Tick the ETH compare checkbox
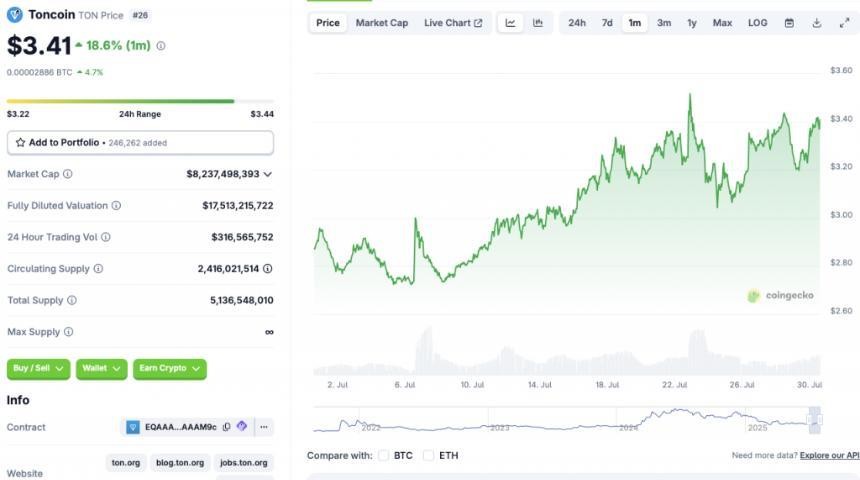The width and height of the screenshot is (860, 480). (428, 455)
